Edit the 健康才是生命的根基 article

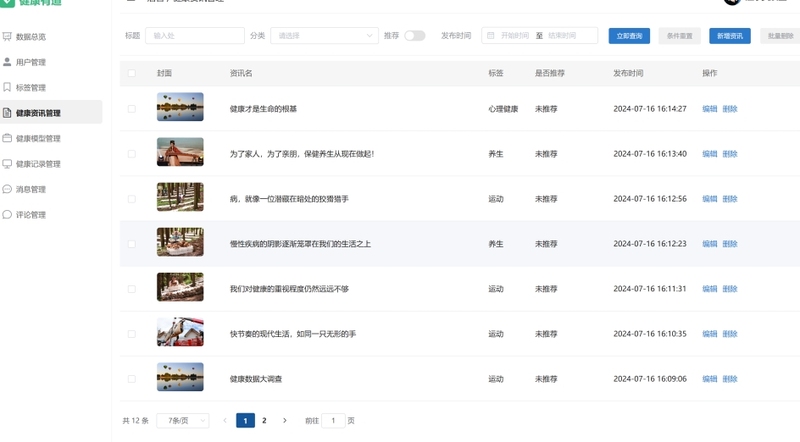coord(710,109)
